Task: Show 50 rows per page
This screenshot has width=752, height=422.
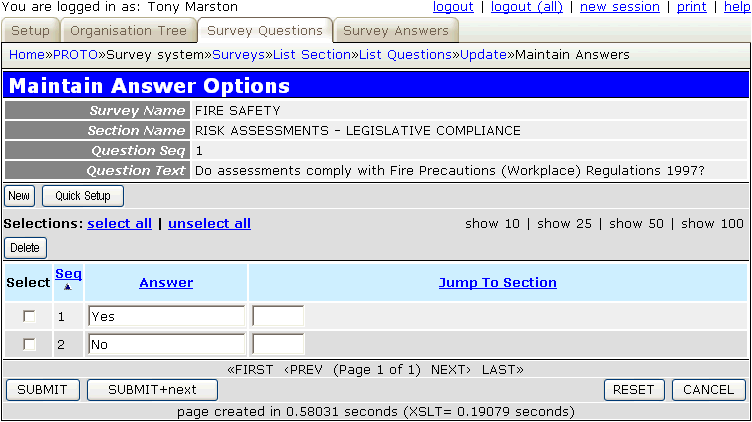Action: (636, 223)
